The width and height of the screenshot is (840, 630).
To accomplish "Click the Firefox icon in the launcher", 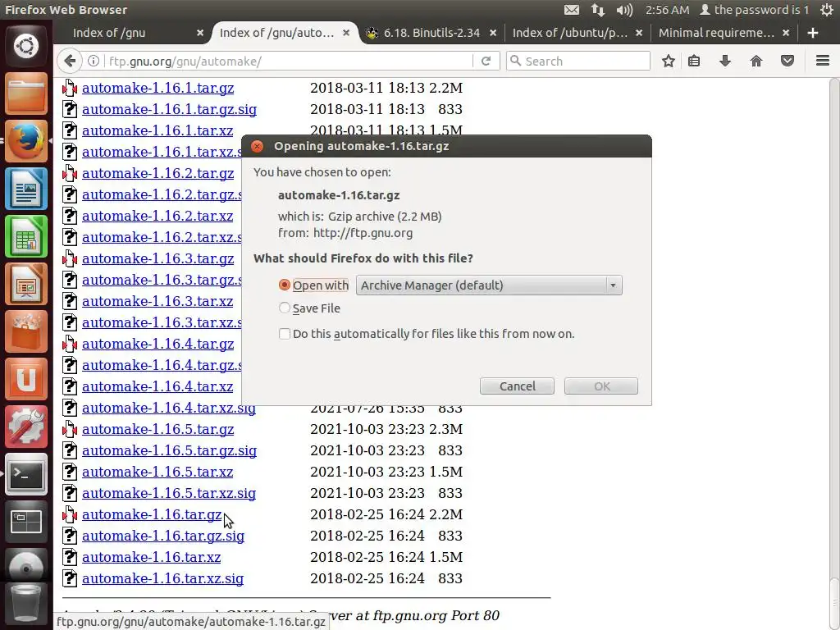I will click(x=26, y=141).
